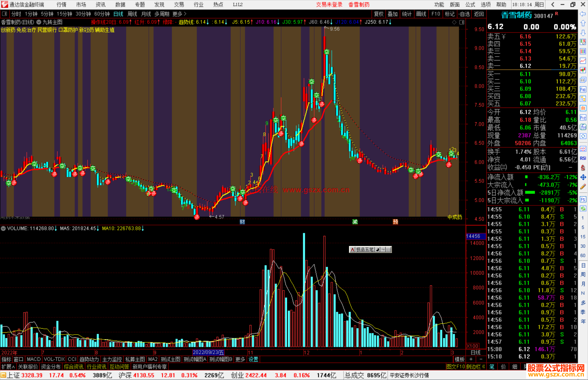Toggle the VOLUME indicator check circle

[3, 228]
